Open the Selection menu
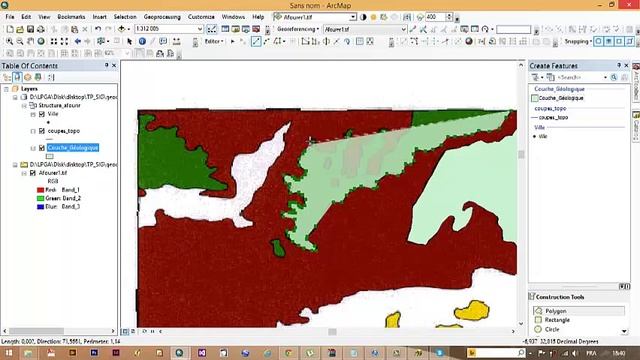640x360 pixels. click(x=125, y=17)
